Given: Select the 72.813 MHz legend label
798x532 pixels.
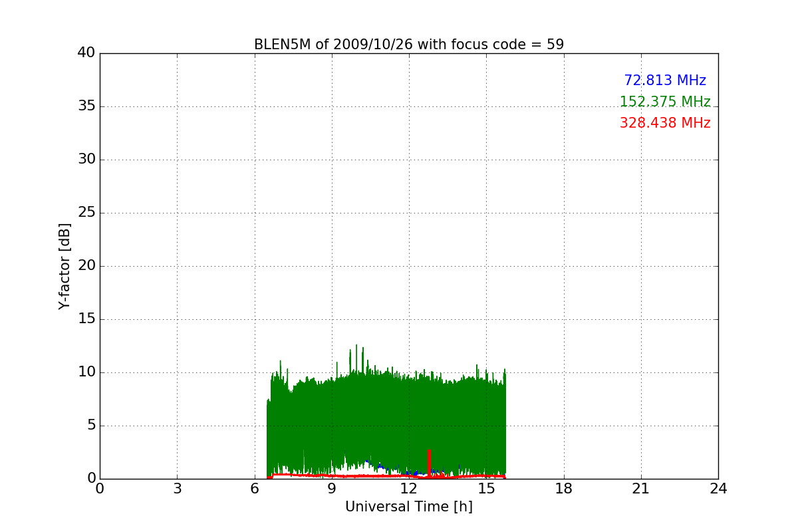Looking at the screenshot, I should 665,80.
